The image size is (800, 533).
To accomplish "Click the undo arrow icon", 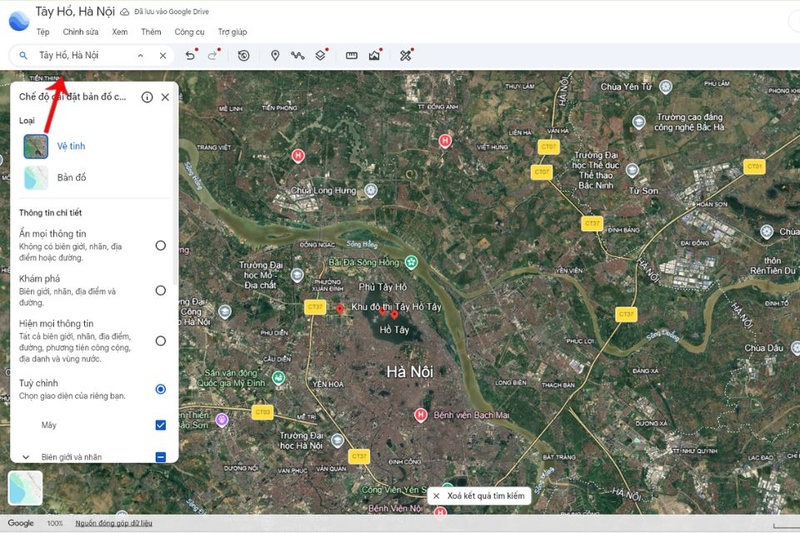I will 190,55.
